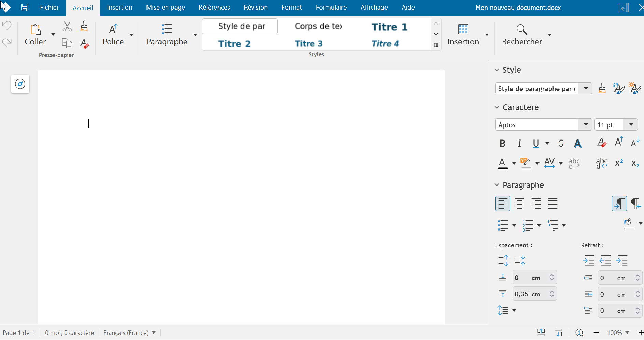Open paragraph background color dropdown
The height and width of the screenshot is (340, 644).
[x=640, y=223]
